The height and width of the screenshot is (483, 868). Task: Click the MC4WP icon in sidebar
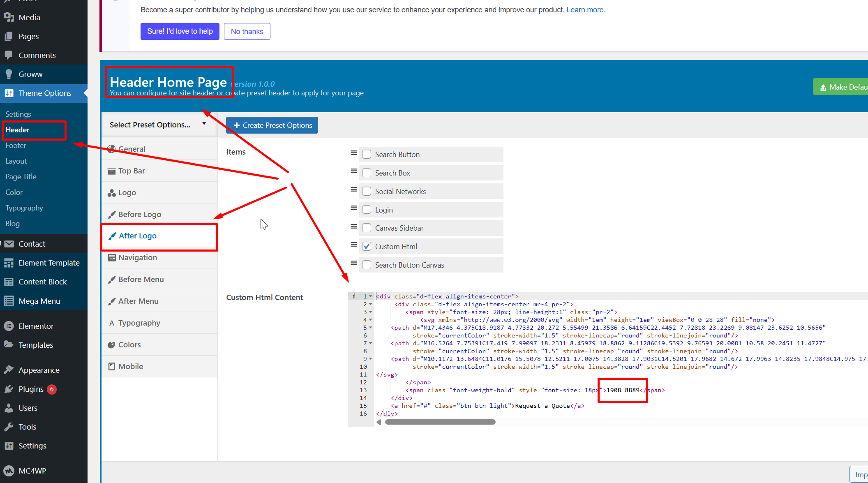[x=9, y=471]
